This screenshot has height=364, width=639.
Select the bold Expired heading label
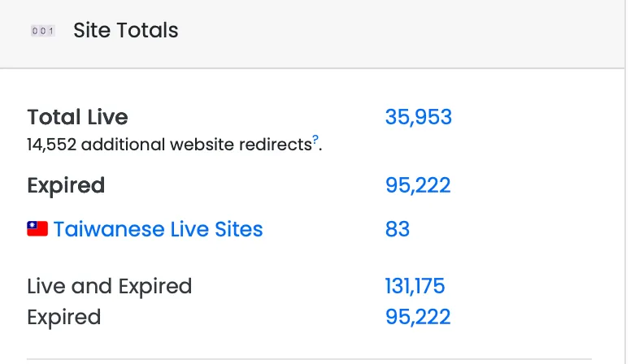66,186
